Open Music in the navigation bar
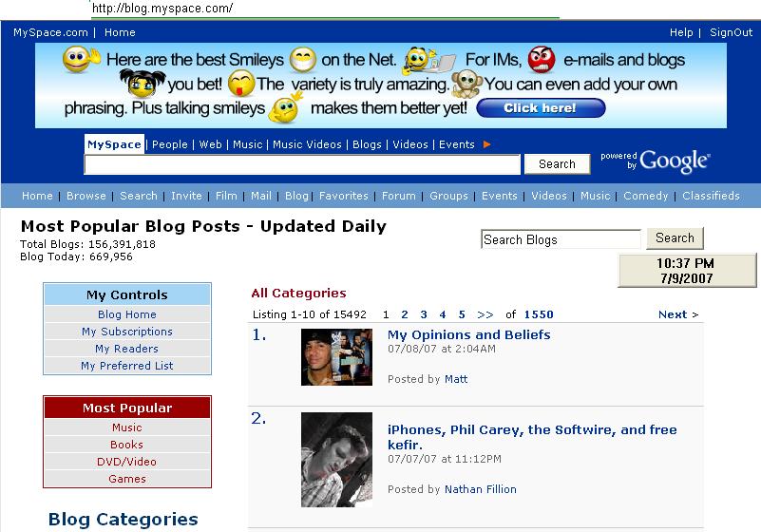 pos(595,196)
